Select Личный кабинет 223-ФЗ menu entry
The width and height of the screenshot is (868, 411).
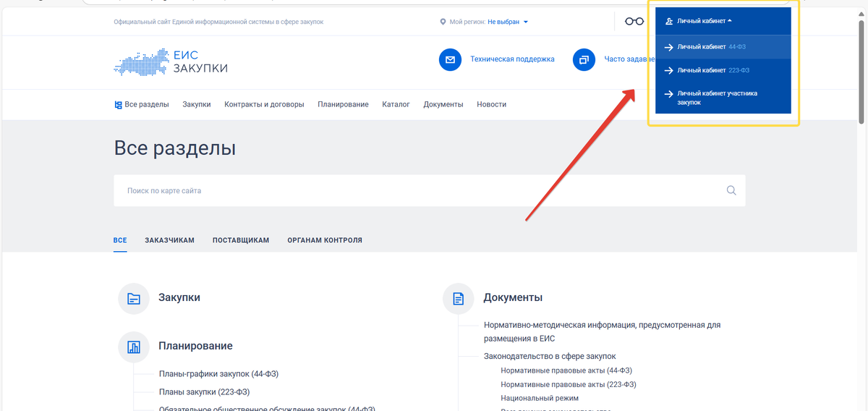(x=723, y=70)
